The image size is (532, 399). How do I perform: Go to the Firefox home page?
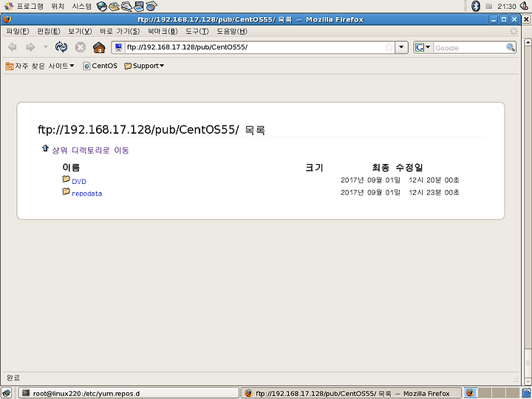(99, 47)
